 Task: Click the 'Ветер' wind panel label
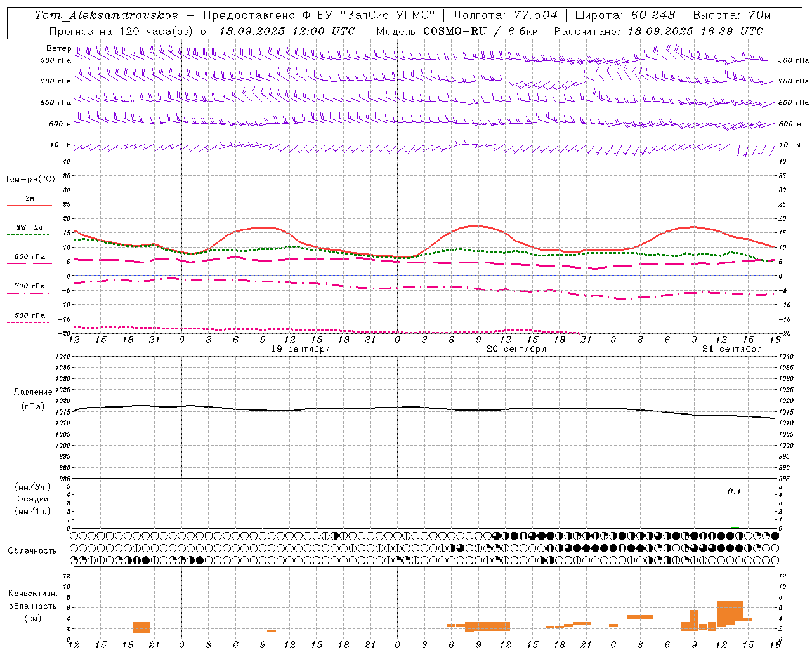click(58, 48)
